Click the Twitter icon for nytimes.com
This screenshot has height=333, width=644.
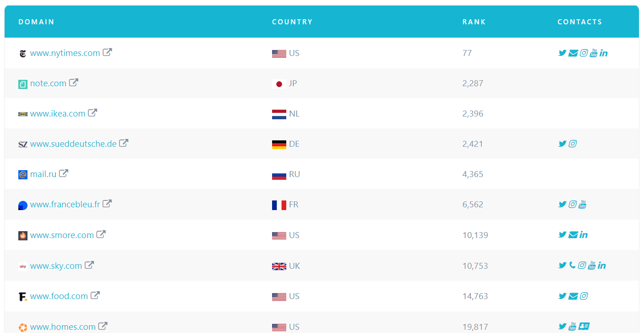point(562,53)
